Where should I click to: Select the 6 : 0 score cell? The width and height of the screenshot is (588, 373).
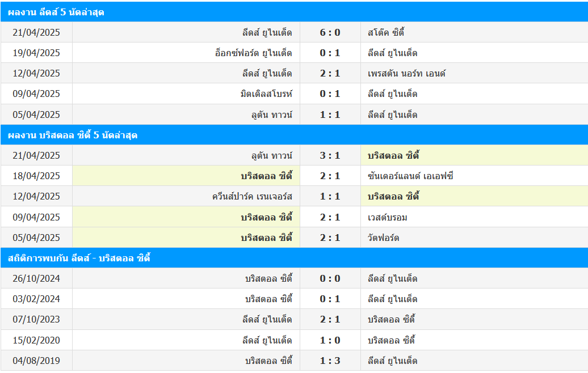[x=330, y=32]
